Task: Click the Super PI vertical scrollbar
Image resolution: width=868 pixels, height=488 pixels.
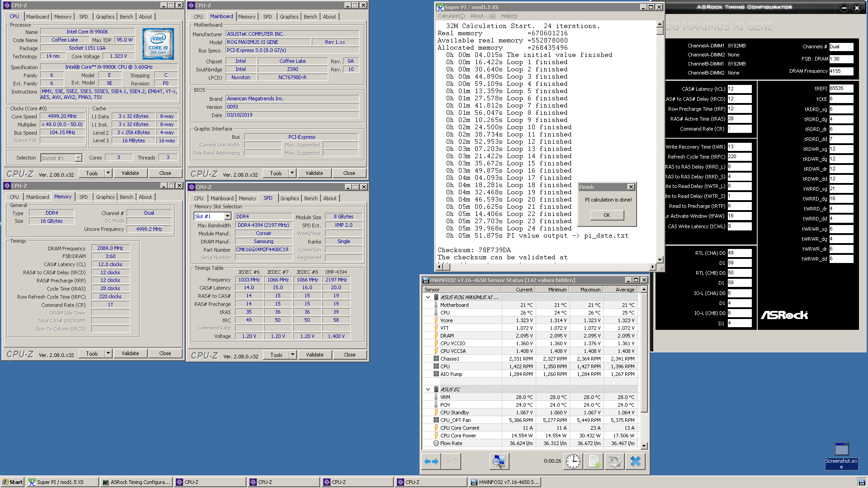Action: coord(660,136)
